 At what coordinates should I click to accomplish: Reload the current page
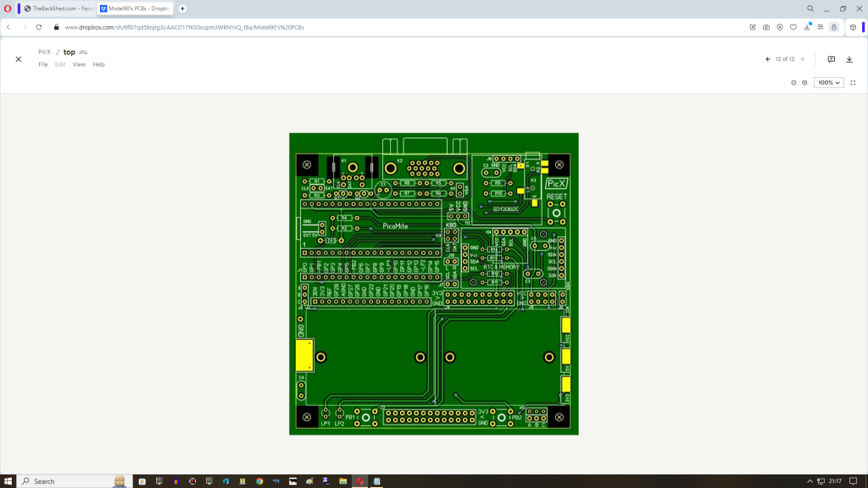click(39, 27)
